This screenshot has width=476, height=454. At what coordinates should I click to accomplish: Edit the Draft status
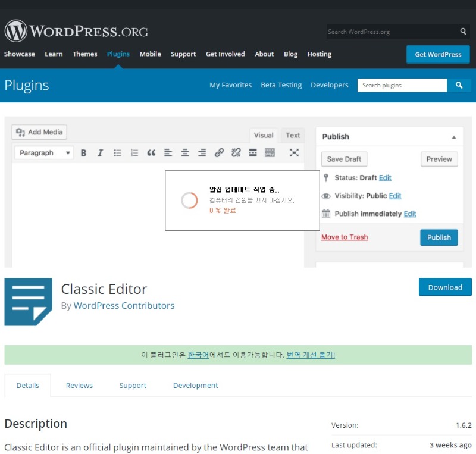tap(385, 178)
